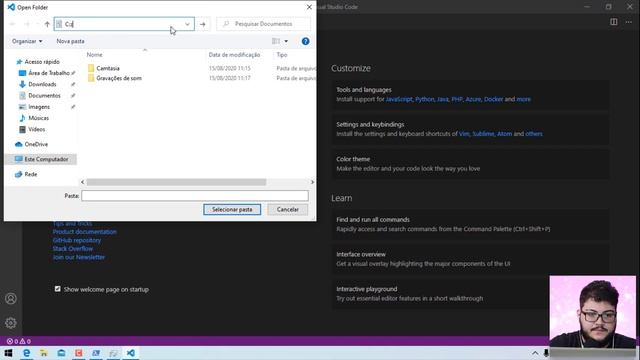Click the Cancelar button

[x=288, y=209]
